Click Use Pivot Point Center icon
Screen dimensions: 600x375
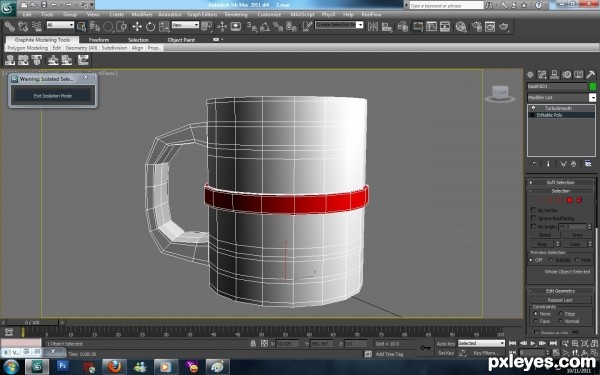[207, 26]
